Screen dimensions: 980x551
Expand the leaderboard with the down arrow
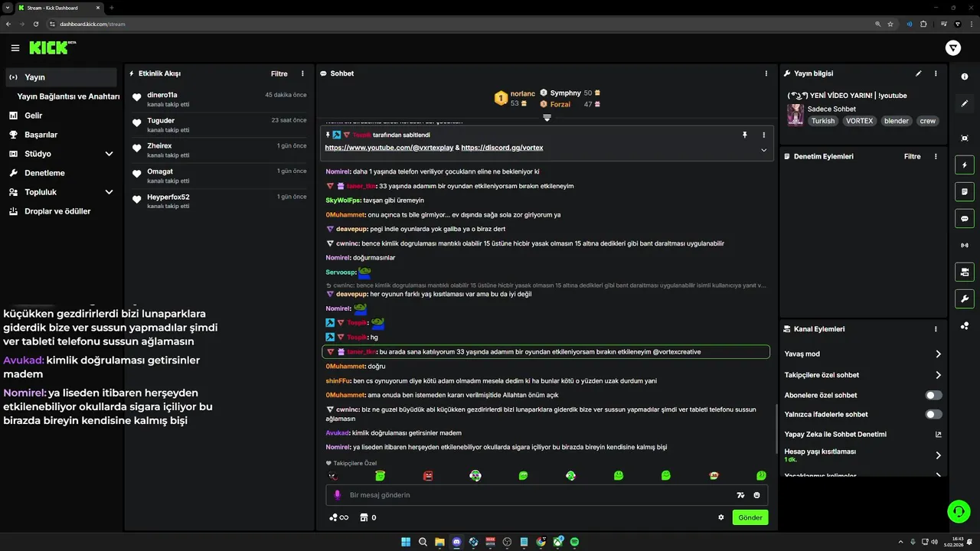pos(547,118)
